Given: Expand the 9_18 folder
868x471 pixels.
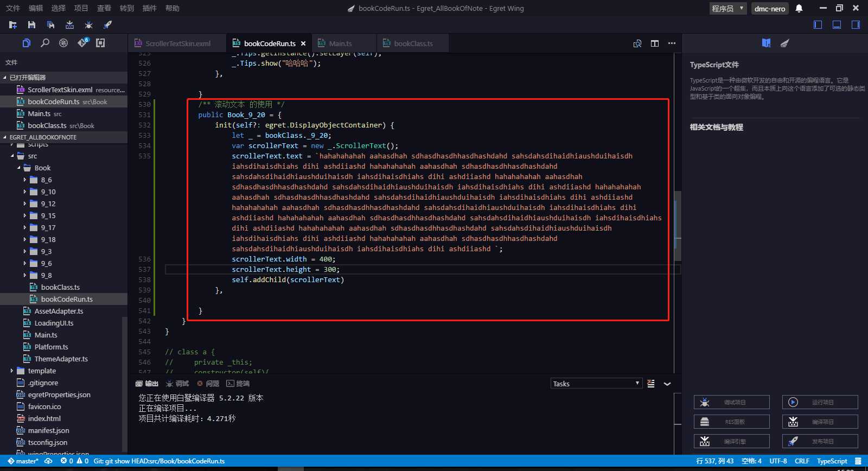Looking at the screenshot, I should [25, 239].
